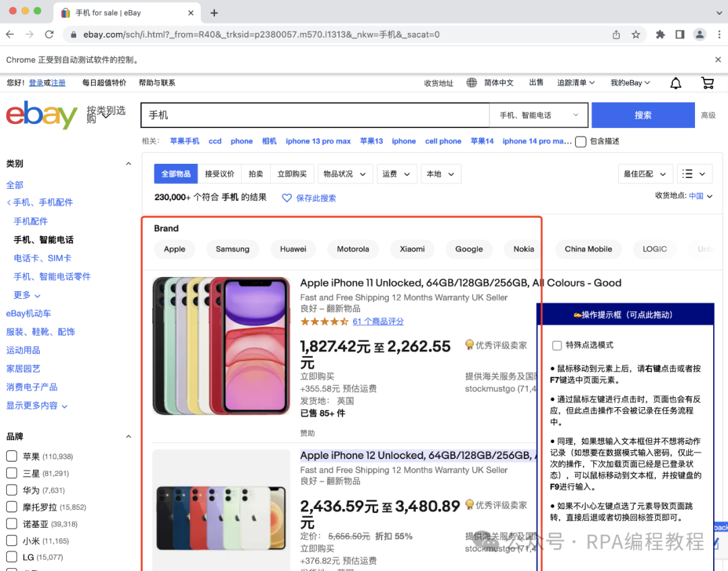Click the Chrome share icon
The image size is (728, 571).
point(616,34)
